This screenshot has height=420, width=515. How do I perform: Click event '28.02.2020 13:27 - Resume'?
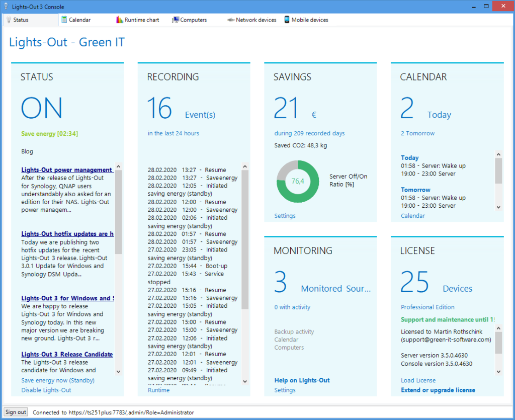point(187,170)
